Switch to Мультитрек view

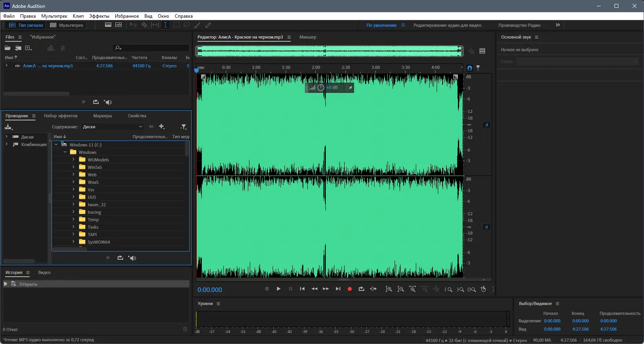pos(67,25)
